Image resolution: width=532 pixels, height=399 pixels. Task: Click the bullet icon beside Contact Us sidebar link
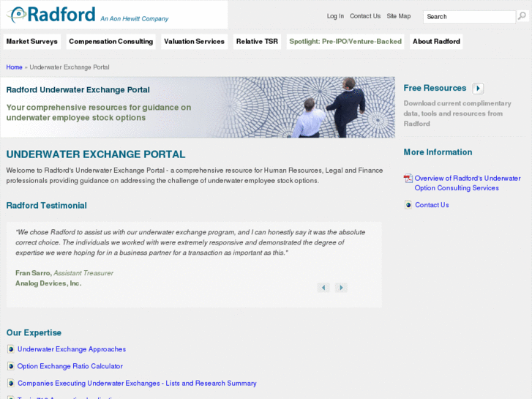pyautogui.click(x=408, y=205)
